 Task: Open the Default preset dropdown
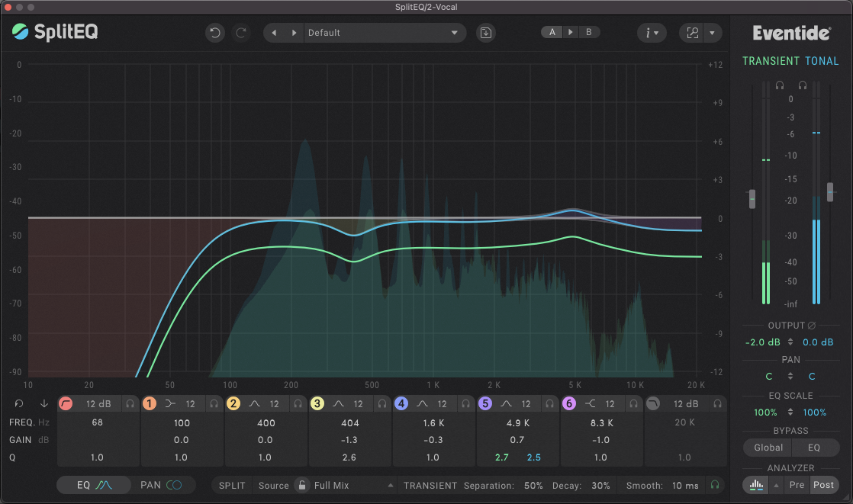(385, 33)
